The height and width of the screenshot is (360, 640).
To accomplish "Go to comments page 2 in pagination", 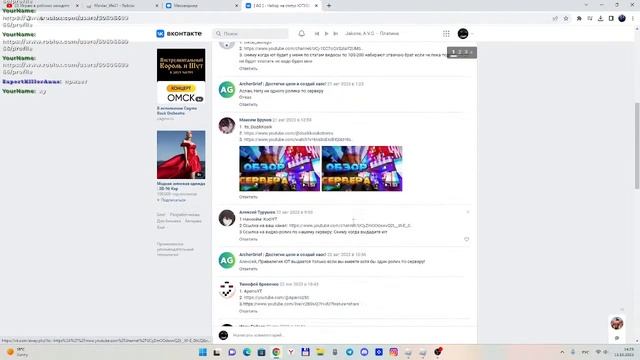I will 460,52.
